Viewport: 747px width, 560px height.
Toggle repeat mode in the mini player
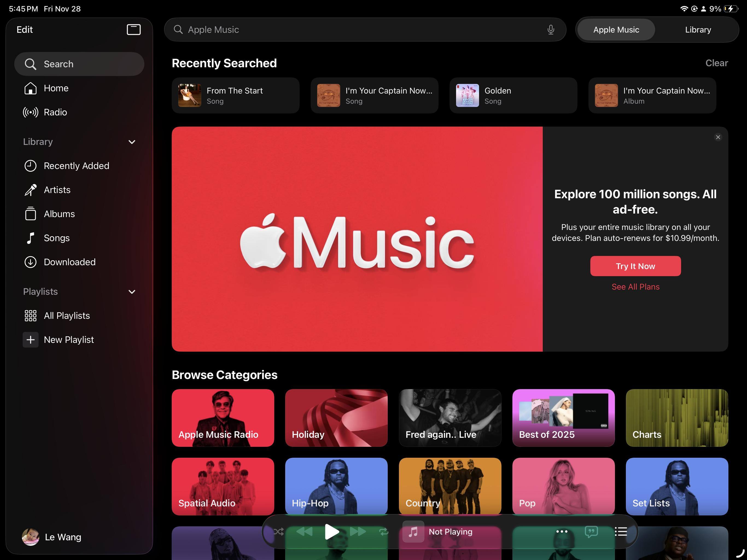click(384, 532)
